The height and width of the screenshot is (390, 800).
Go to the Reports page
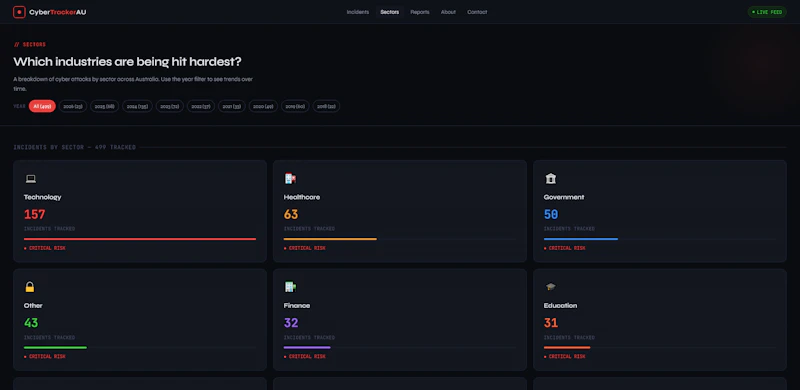(420, 12)
